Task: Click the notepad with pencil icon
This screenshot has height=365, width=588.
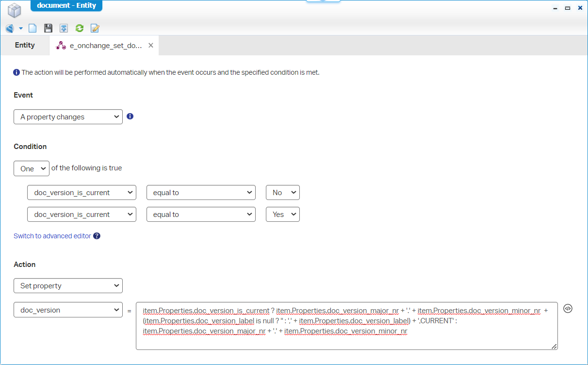Action: coord(95,28)
